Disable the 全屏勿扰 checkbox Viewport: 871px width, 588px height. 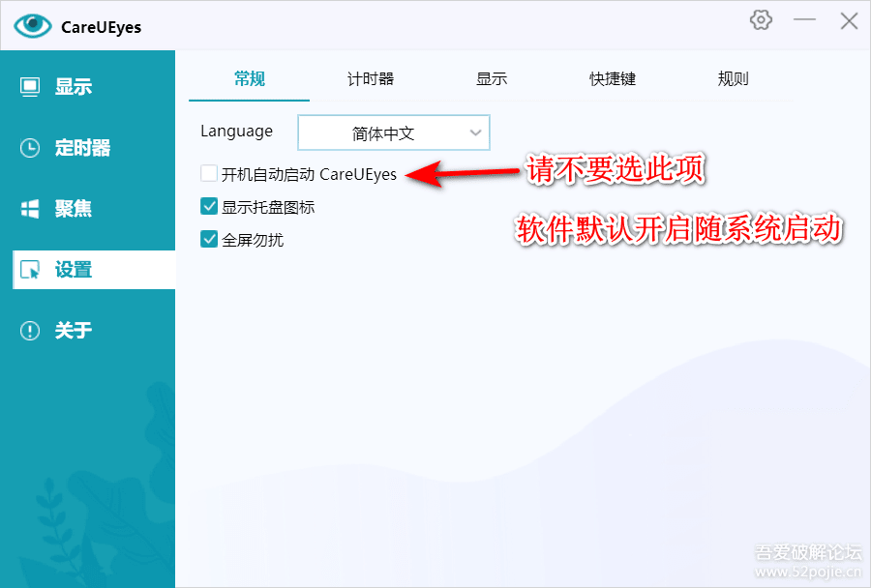209,239
